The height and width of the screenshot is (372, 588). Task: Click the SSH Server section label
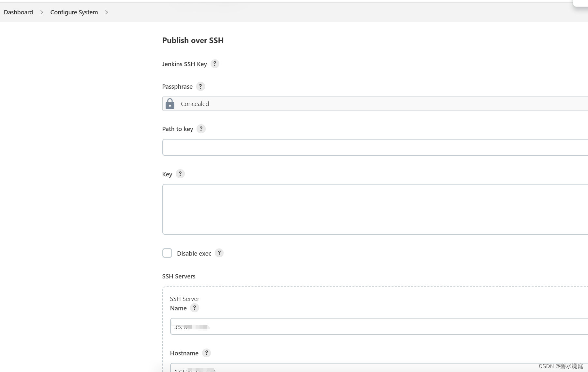[184, 299]
